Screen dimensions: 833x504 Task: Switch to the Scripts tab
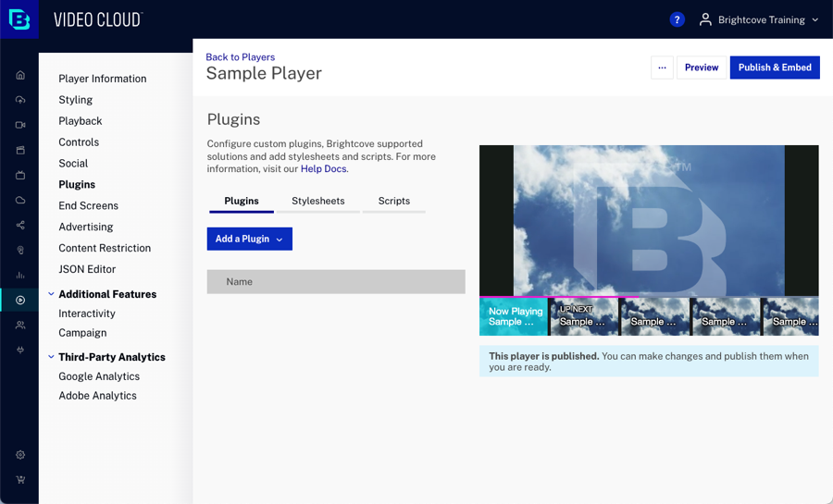coord(393,201)
